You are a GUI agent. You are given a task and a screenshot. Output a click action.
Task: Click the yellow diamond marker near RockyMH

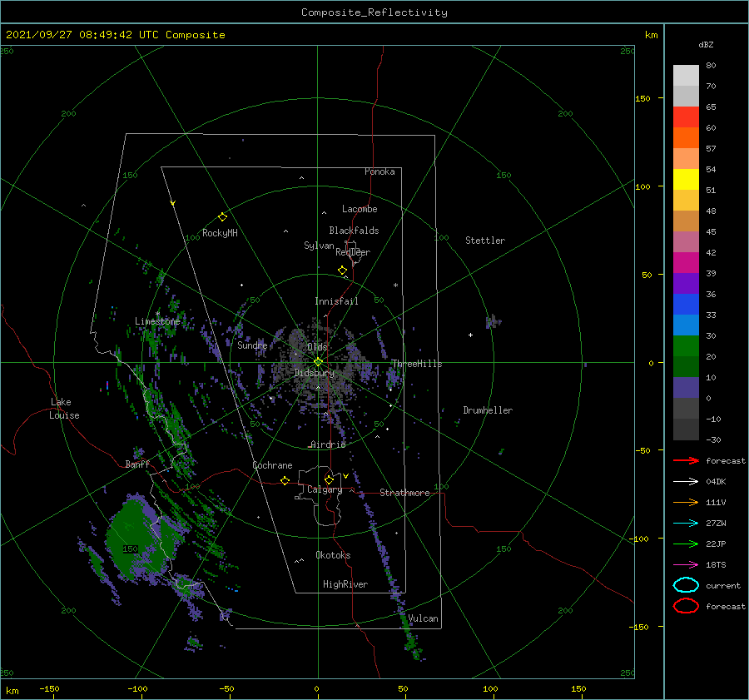(222, 217)
